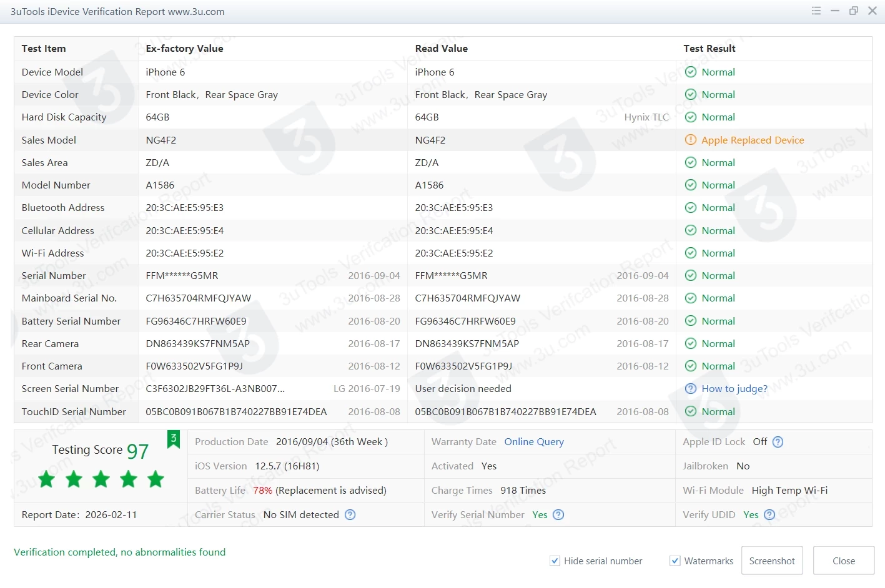885x588 pixels.
Task: Open the How to judge? link
Action: [734, 389]
